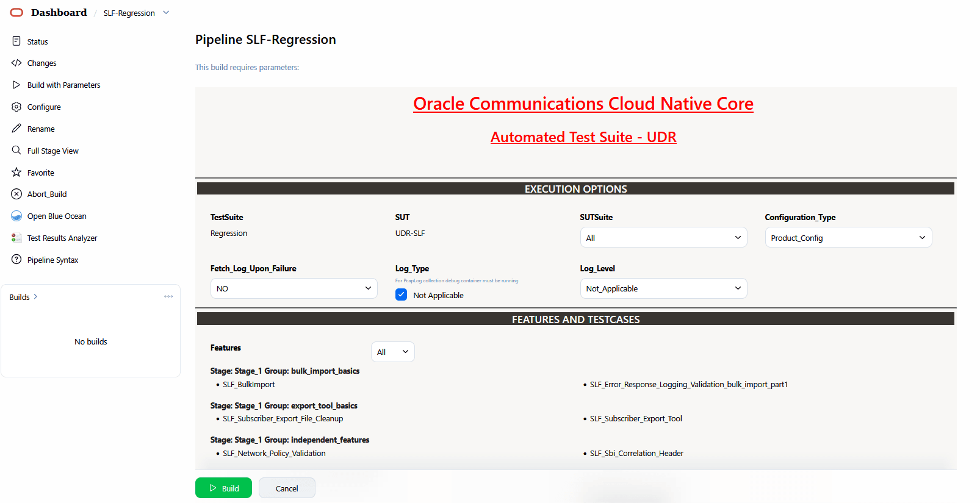Click the Favorite star icon
Screen dimensions: 980x503
coord(16,173)
